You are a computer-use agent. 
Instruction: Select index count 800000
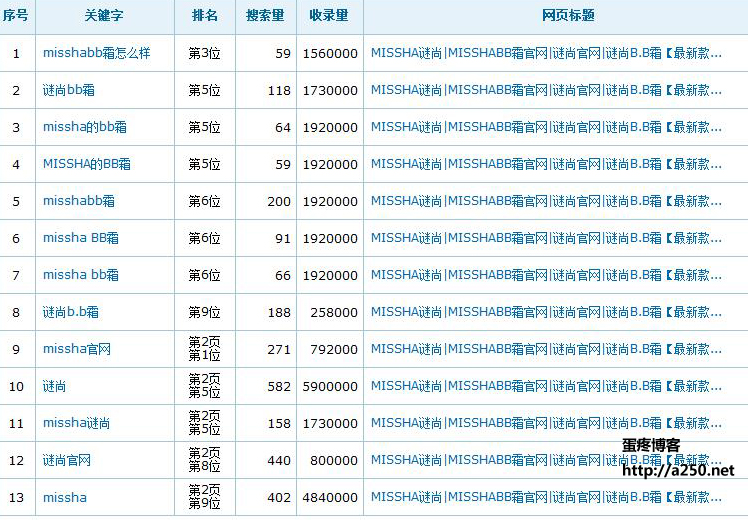tap(334, 460)
